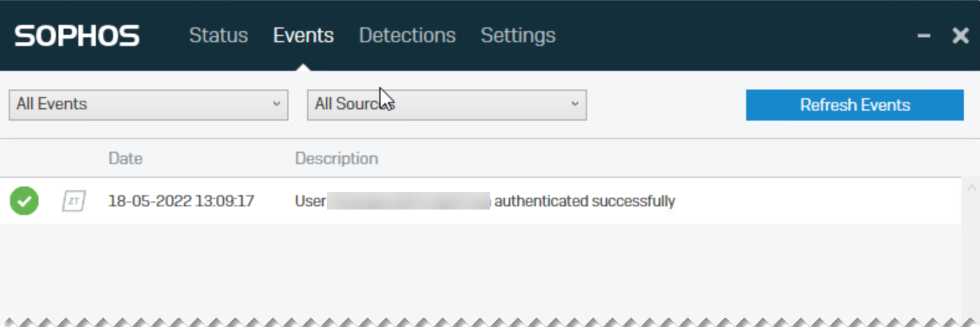Select the Events tab
Screen dimensions: 980x327
303,35
